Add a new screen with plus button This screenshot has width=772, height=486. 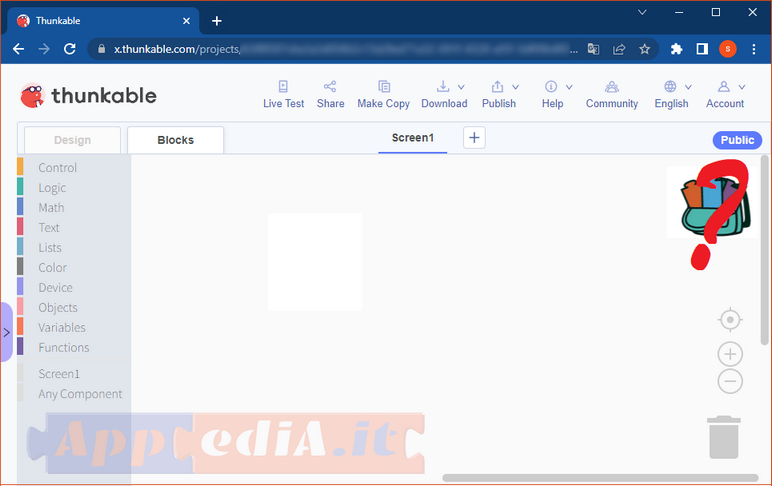474,137
